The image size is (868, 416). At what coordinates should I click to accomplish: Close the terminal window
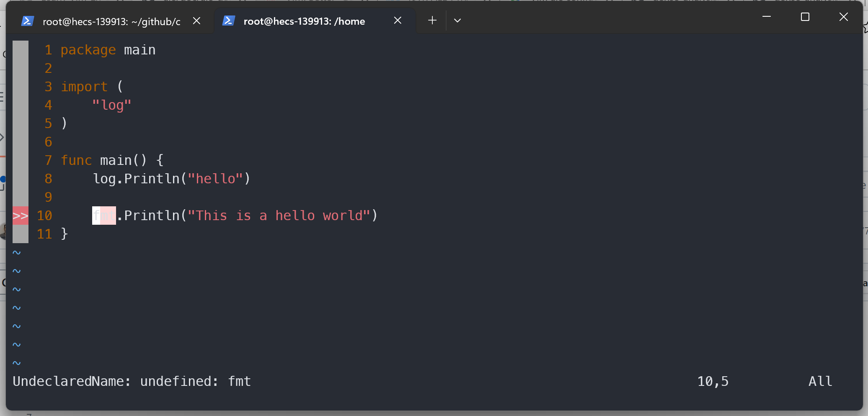tap(843, 17)
